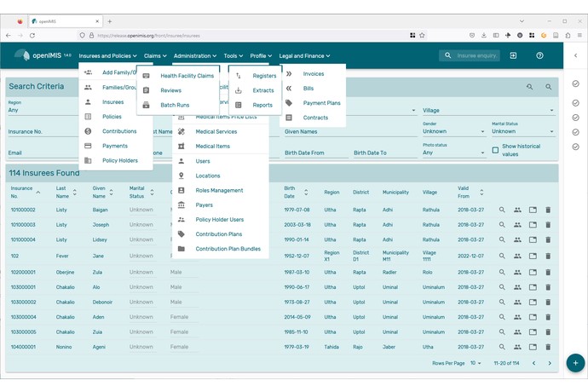This screenshot has width=588, height=392.
Task: Expand Claims menu dropdown
Action: pos(155,56)
